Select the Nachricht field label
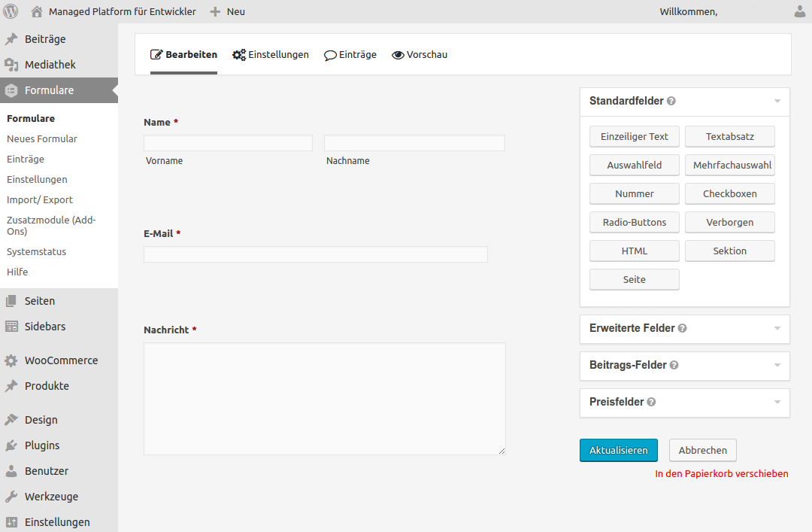The height and width of the screenshot is (532, 812). (166, 330)
